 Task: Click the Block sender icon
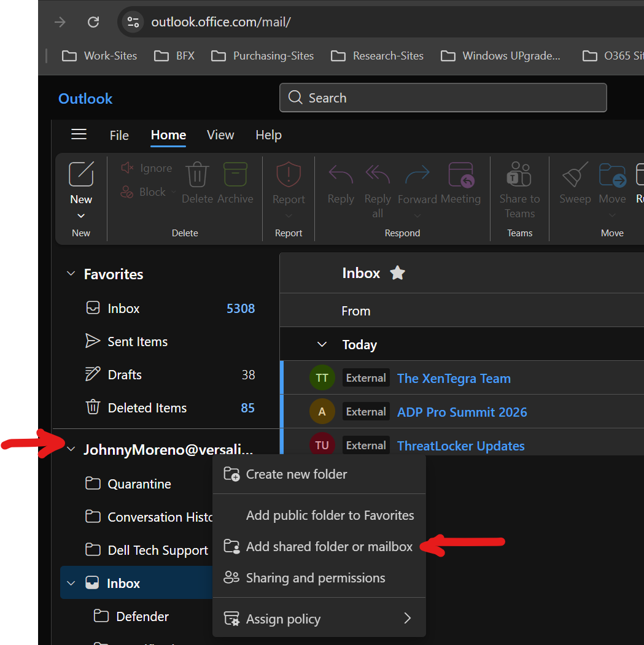(126, 191)
